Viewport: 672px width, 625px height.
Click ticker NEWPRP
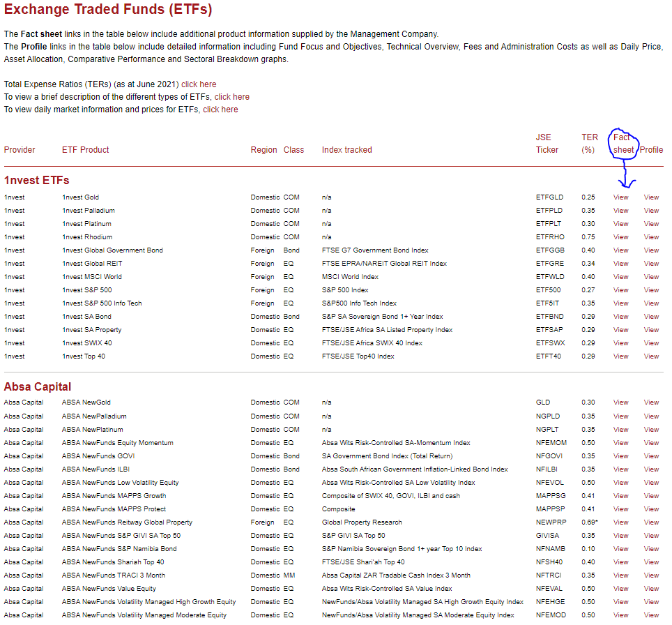tap(551, 522)
